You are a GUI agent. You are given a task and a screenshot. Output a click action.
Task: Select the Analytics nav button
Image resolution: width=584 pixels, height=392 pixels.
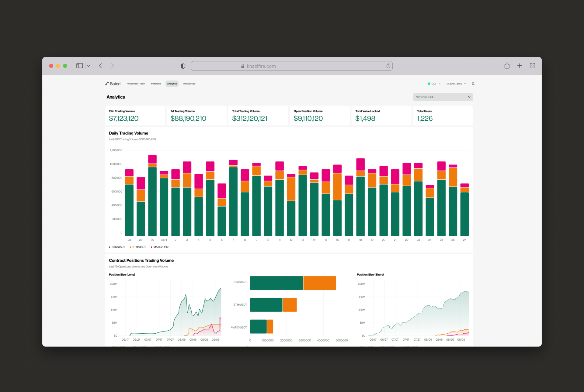pos(172,84)
